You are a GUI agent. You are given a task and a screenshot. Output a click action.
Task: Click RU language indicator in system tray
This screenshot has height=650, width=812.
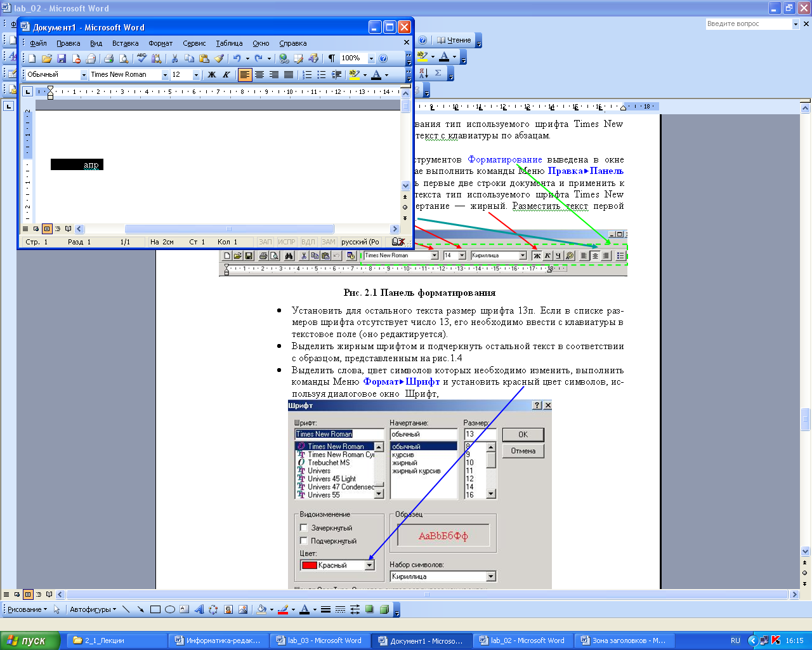[x=735, y=640]
